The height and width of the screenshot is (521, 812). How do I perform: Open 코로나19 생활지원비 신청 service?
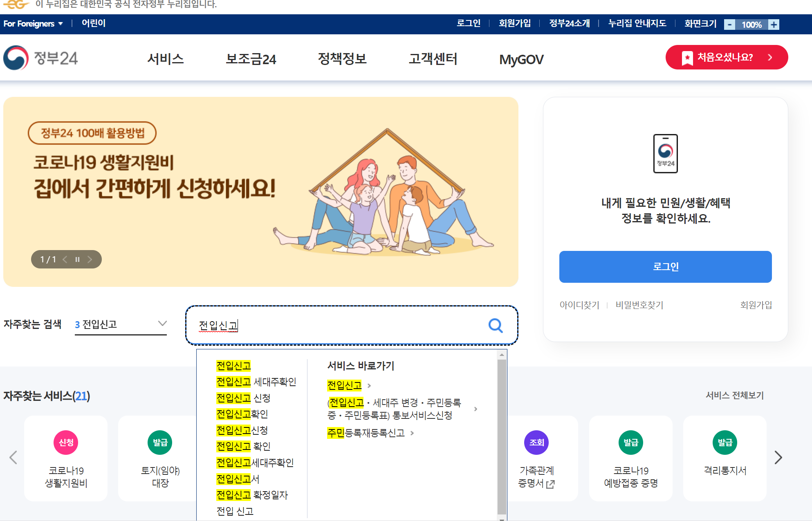[66, 458]
